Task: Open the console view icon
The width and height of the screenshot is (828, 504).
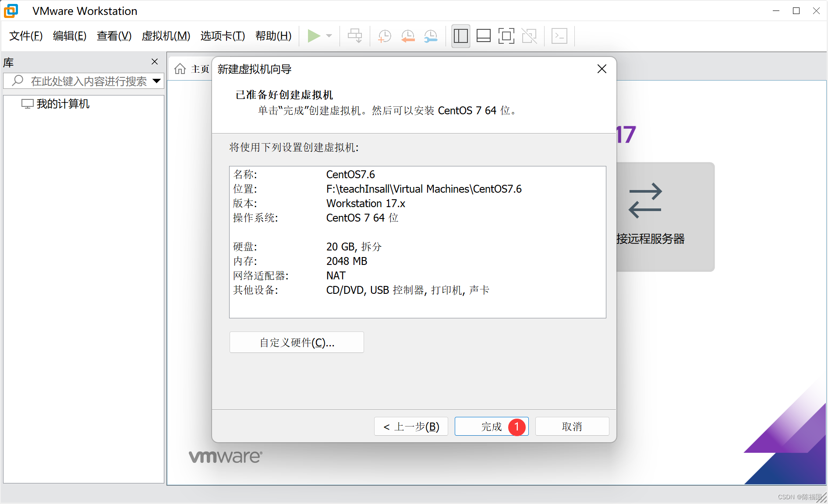Action: [x=559, y=36]
